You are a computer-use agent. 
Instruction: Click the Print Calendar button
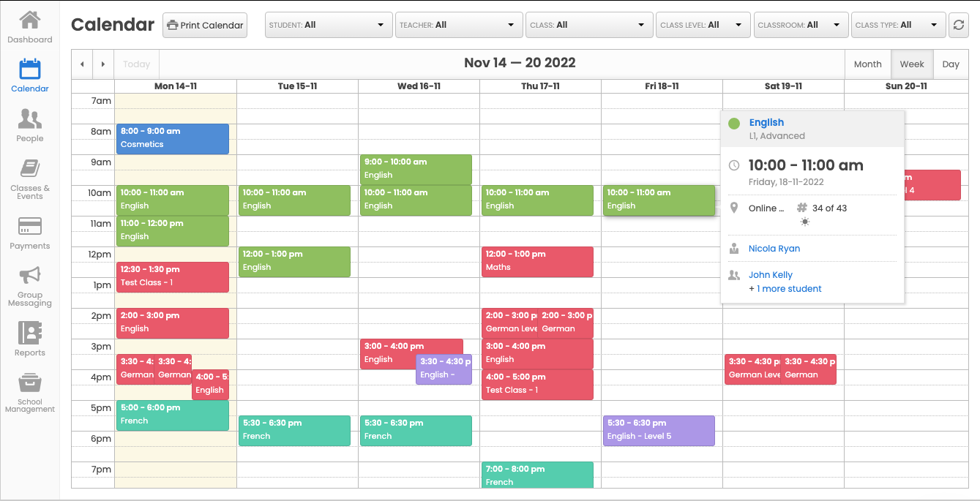[205, 25]
